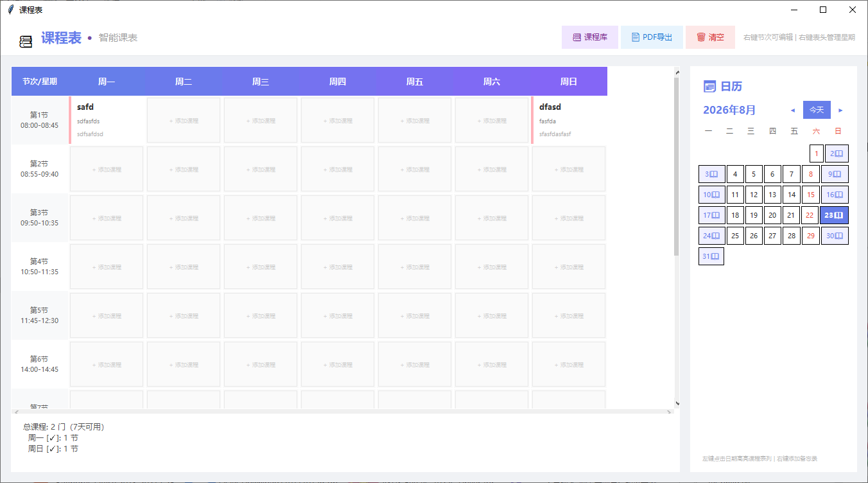Screen dimensions: 868x483
Task: Jump to today with the 今天 button
Action: (x=817, y=110)
